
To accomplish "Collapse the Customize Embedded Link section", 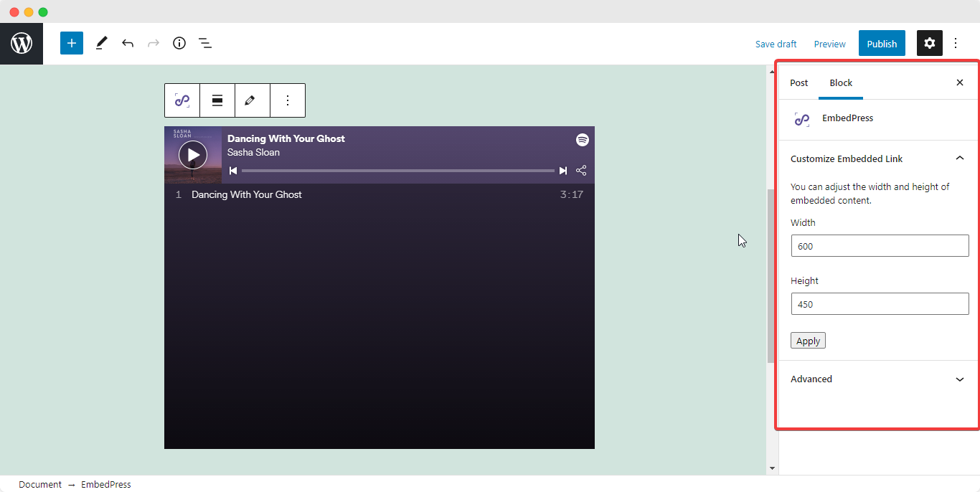I will [x=959, y=158].
